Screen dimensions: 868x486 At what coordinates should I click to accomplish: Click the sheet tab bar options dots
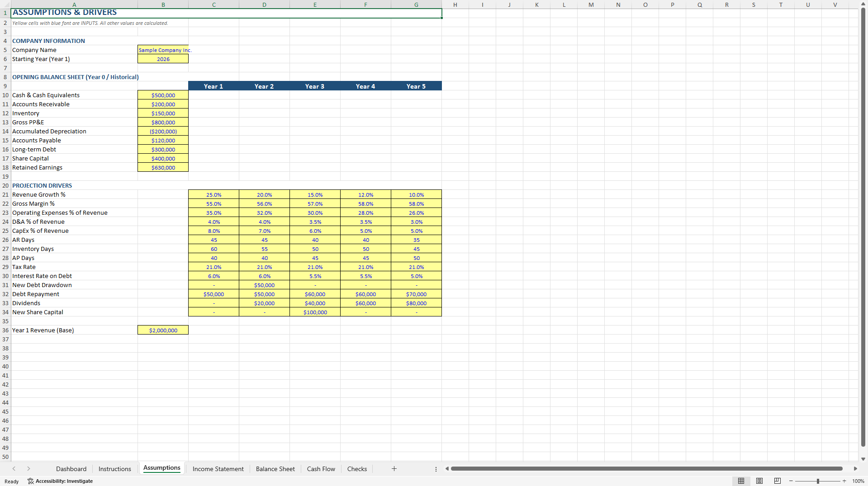pos(436,469)
